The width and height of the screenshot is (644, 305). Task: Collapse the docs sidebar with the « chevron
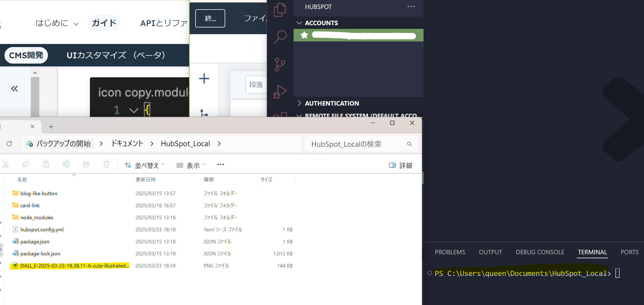14,88
